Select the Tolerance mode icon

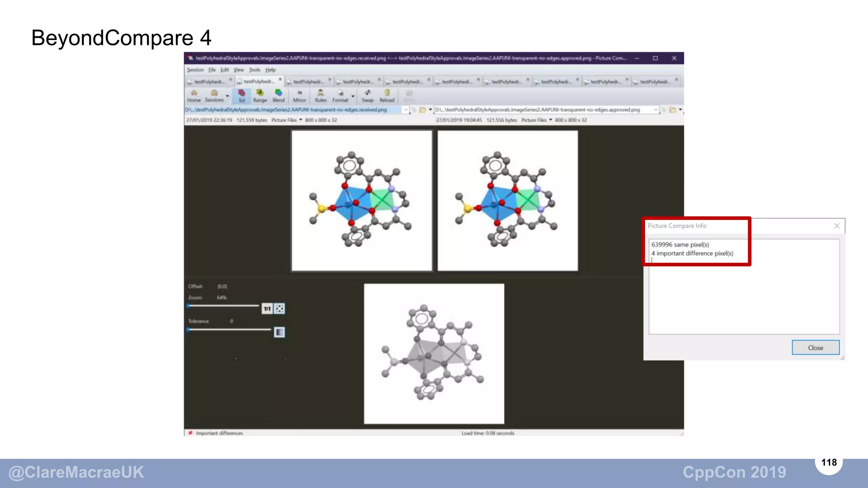[242, 96]
